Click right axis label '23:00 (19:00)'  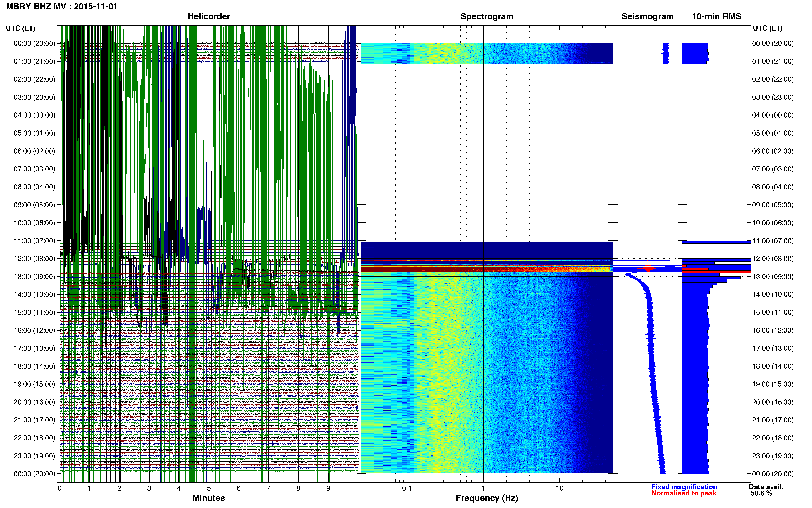tap(773, 456)
